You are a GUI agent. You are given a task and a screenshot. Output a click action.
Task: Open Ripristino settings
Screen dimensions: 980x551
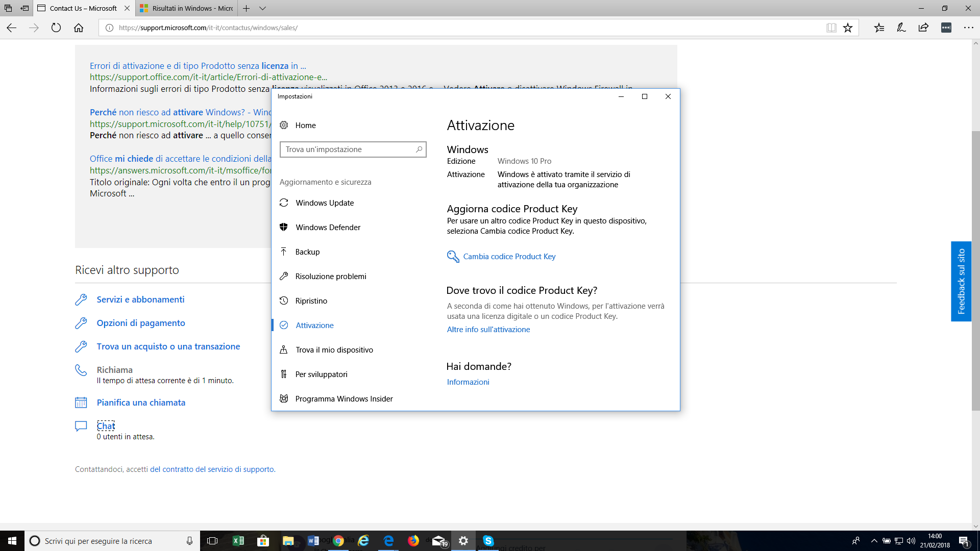point(311,300)
